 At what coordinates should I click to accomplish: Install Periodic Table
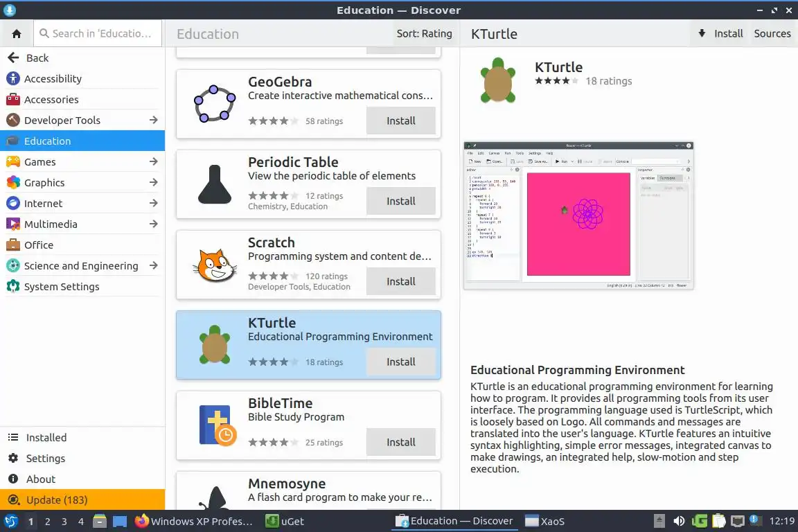pyautogui.click(x=400, y=201)
